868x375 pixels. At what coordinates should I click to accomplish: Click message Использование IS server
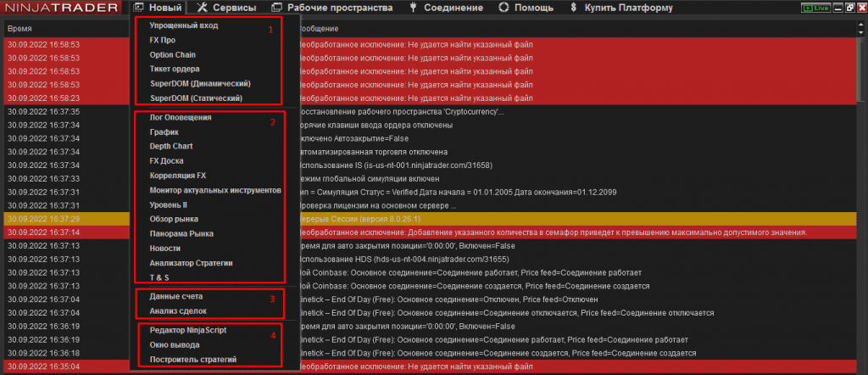pyautogui.click(x=395, y=165)
